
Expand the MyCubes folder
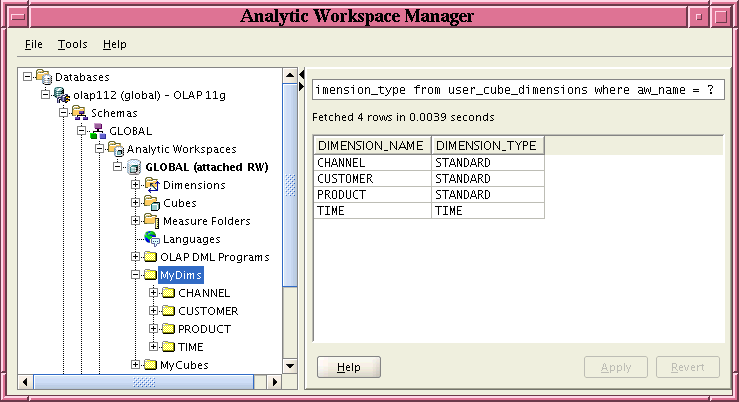click(136, 365)
